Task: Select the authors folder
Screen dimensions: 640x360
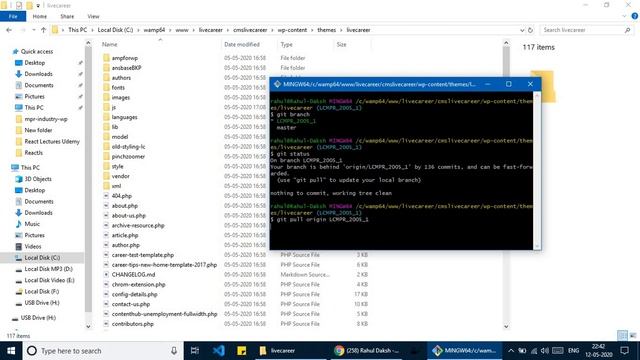Action: 121,78
